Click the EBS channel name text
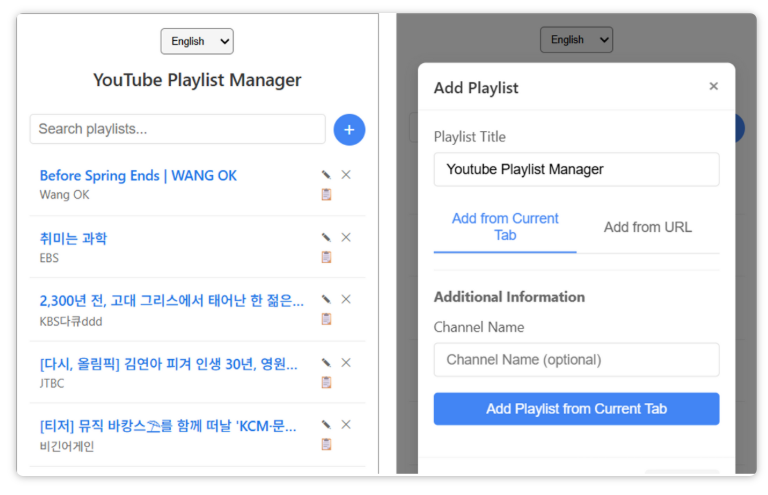The height and width of the screenshot is (495, 768). point(49,258)
